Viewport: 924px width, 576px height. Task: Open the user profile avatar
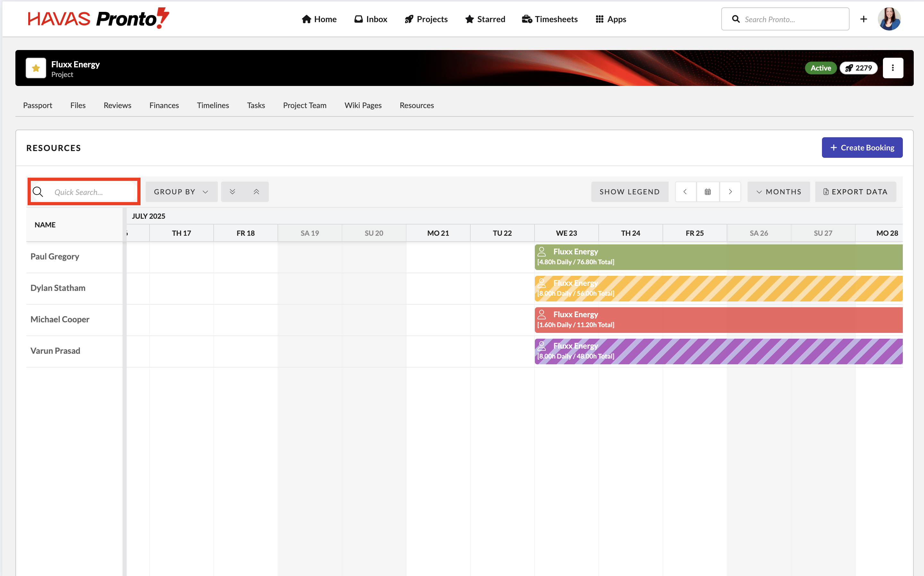(889, 19)
